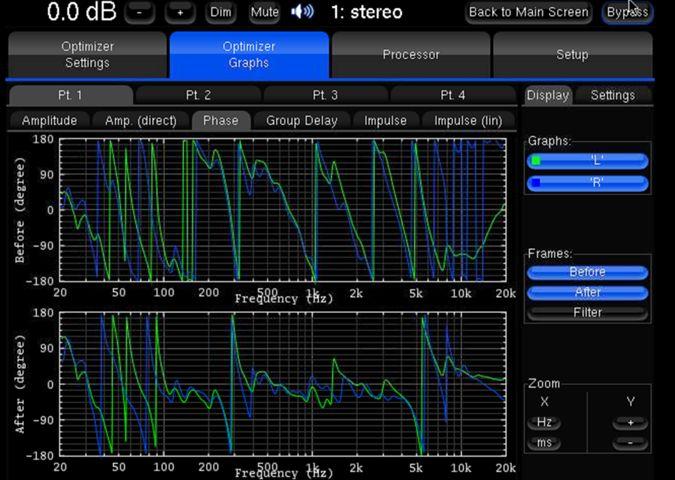
Task: Toggle the 'R' channel graph
Action: click(588, 183)
